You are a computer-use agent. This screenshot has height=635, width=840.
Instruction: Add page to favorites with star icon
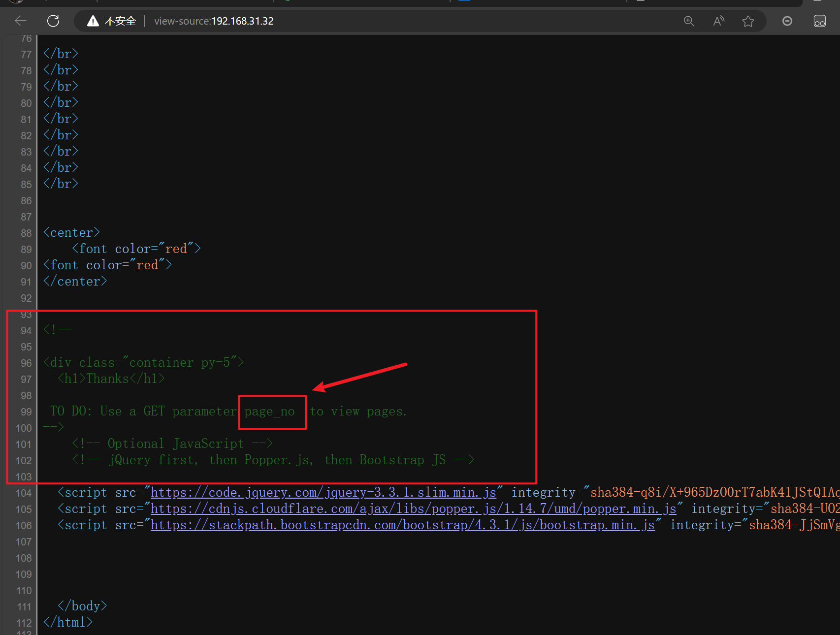tap(748, 21)
